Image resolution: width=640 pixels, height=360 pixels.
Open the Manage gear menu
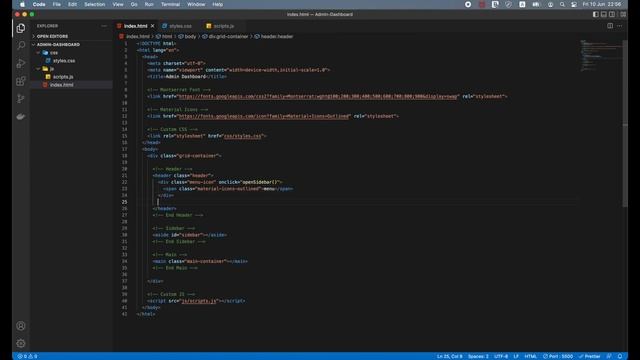pyautogui.click(x=20, y=343)
